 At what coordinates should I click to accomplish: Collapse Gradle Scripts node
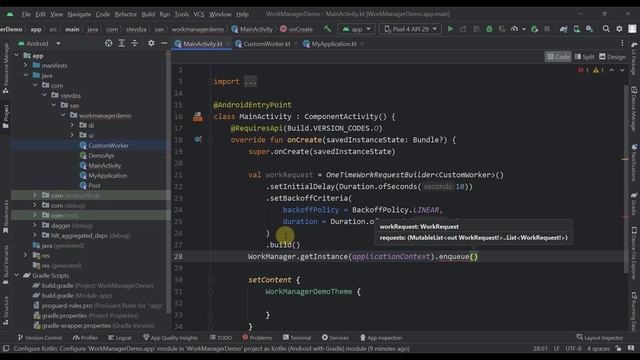[x=17, y=276]
